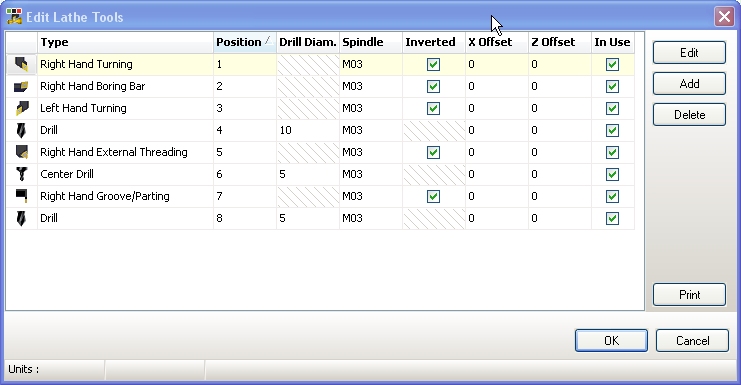This screenshot has width=741, height=385.
Task: Delete the selected tool
Action: pyautogui.click(x=689, y=115)
